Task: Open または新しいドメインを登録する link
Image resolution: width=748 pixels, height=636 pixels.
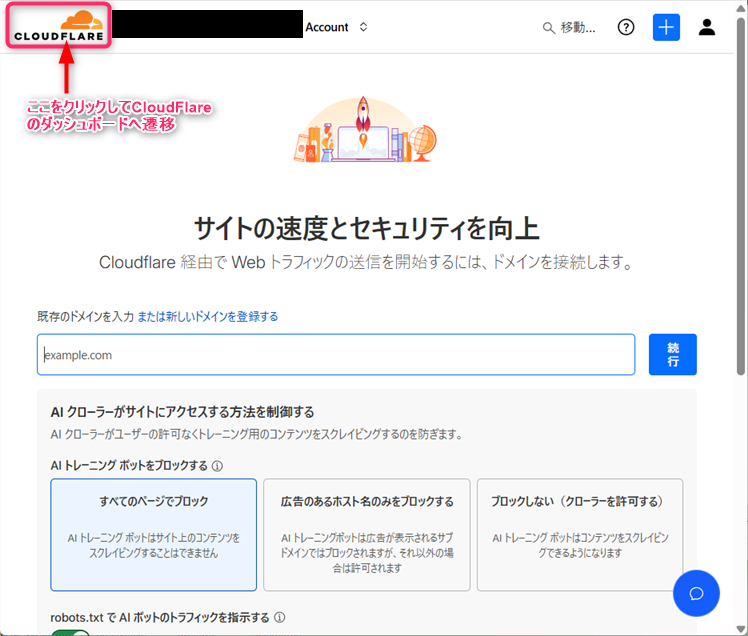Action: pos(208,316)
